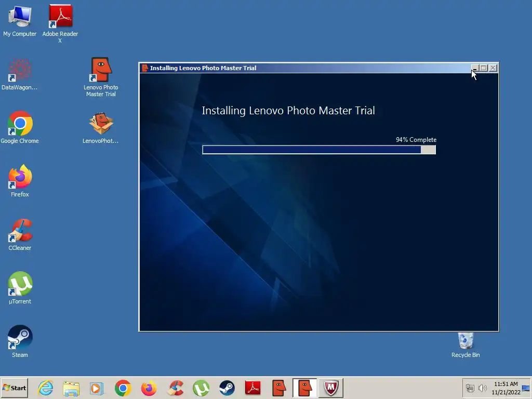Click the installer progress bar
Image resolution: width=532 pixels, height=399 pixels.
point(319,150)
